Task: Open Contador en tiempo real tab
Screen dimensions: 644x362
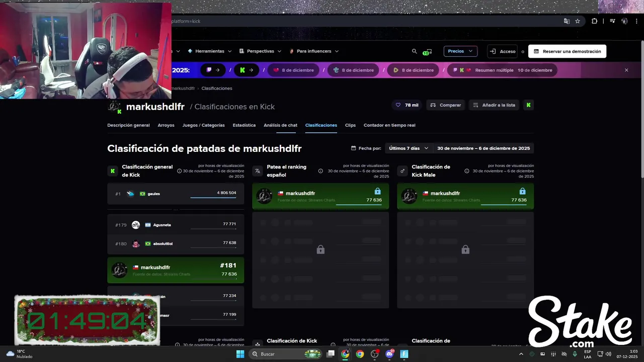Action: (x=389, y=125)
